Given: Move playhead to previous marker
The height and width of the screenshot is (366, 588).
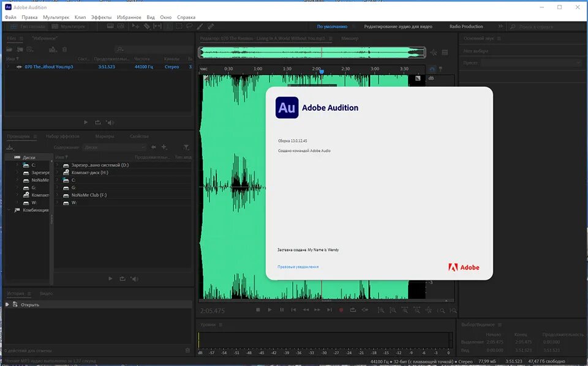Looking at the screenshot, I should [x=293, y=310].
